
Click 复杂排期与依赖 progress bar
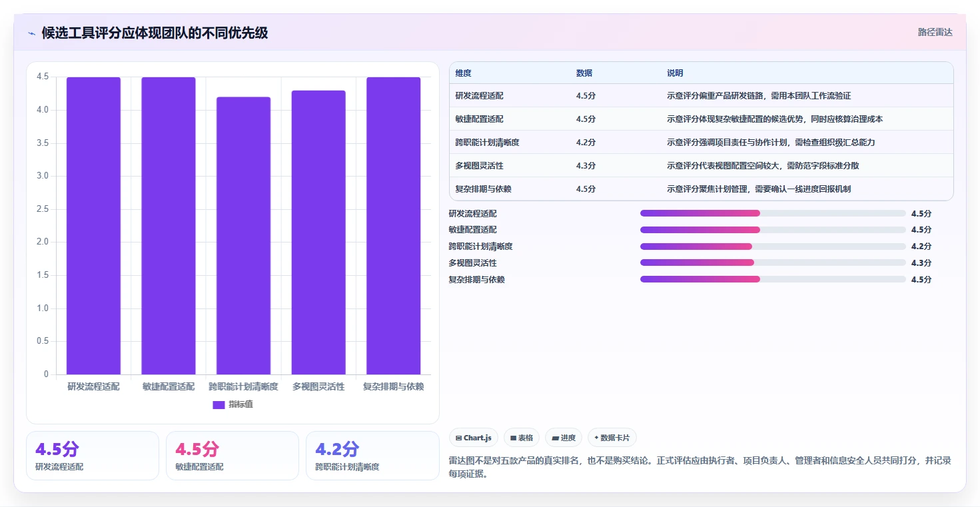tap(773, 279)
